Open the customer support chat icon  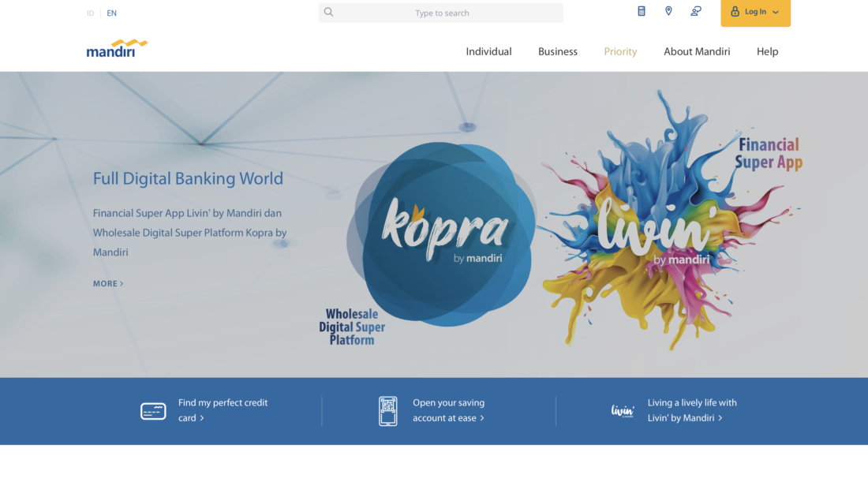(695, 11)
